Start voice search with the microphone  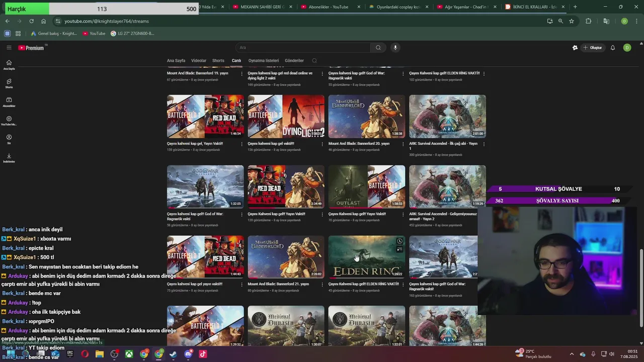(395, 48)
